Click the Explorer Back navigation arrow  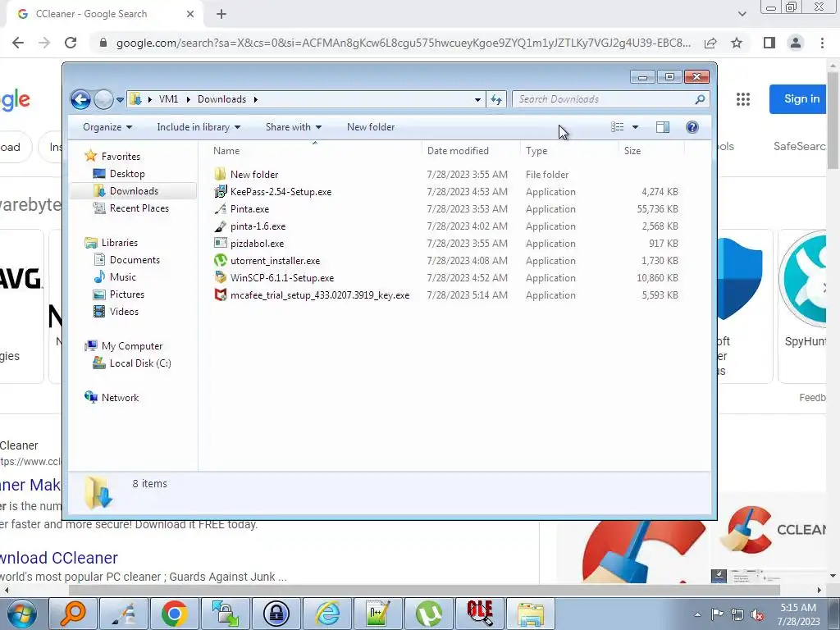click(x=81, y=99)
